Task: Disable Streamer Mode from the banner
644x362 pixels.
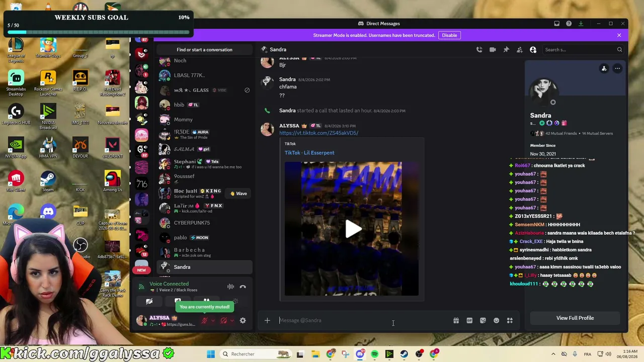Action: tap(449, 35)
